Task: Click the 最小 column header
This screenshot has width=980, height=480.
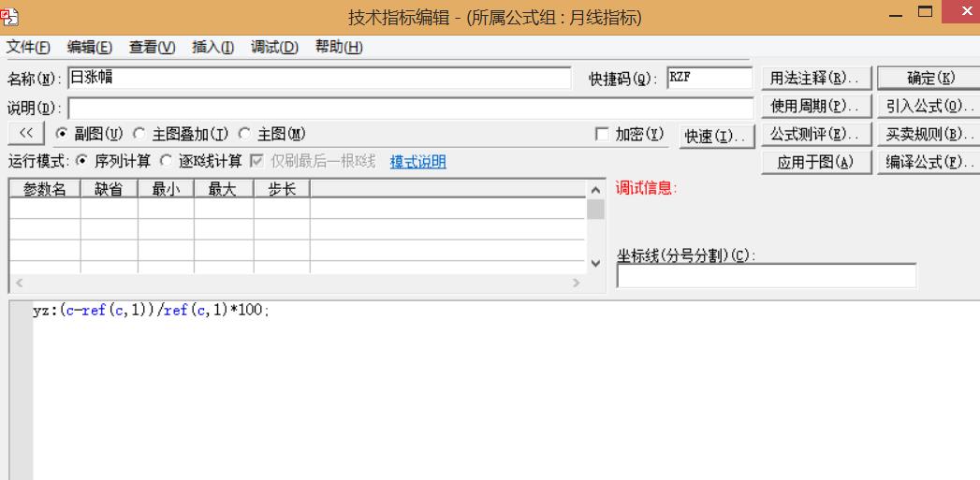Action: (166, 189)
